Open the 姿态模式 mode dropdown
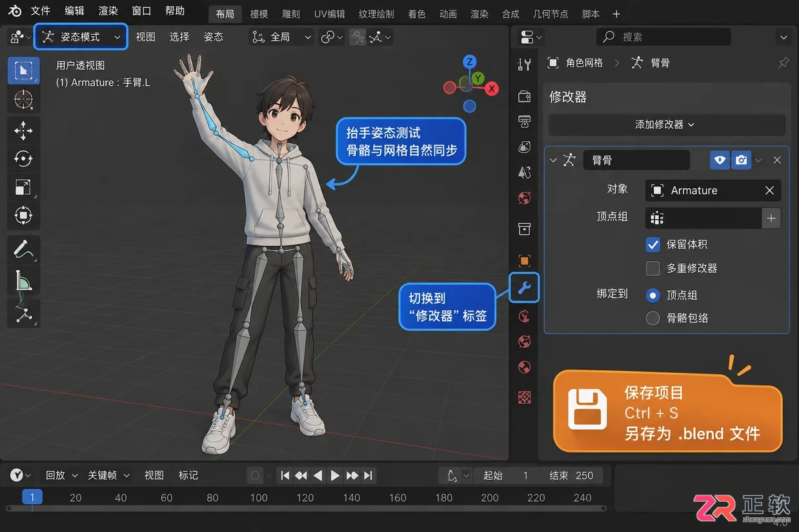The image size is (799, 532). tap(81, 37)
